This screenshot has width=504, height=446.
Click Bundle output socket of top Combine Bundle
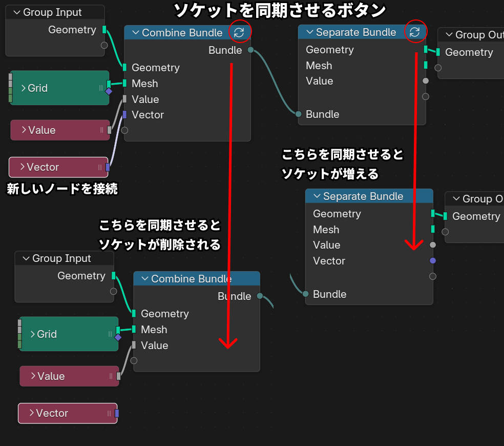tap(250, 50)
